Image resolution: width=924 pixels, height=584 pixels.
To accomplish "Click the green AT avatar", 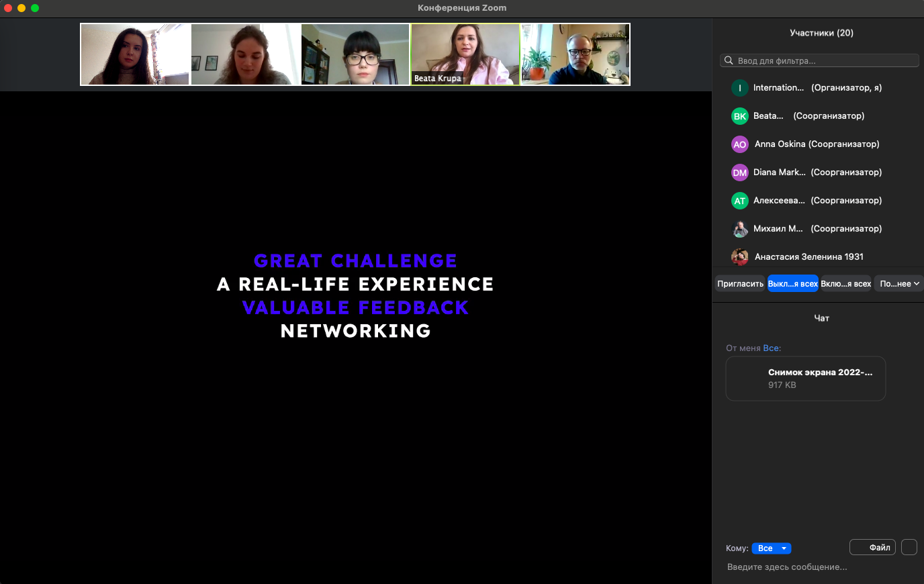I will pos(739,201).
